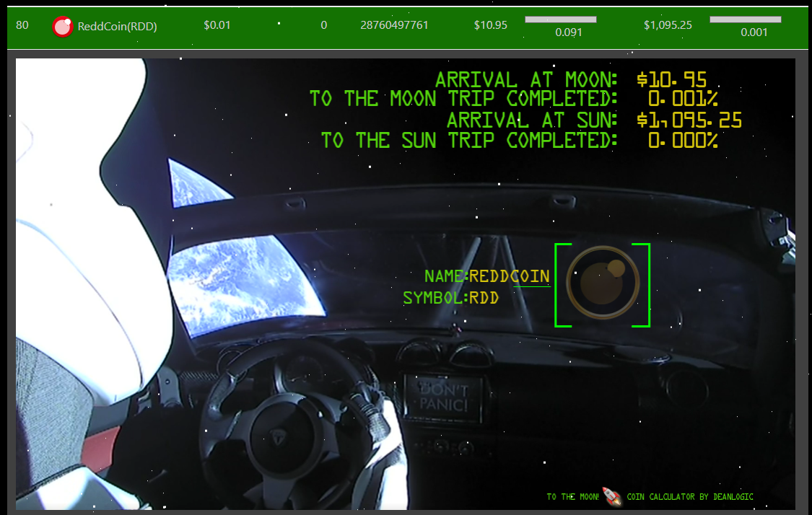Click the targeted coin logo in HUD brackets
812x515 pixels.
click(603, 282)
